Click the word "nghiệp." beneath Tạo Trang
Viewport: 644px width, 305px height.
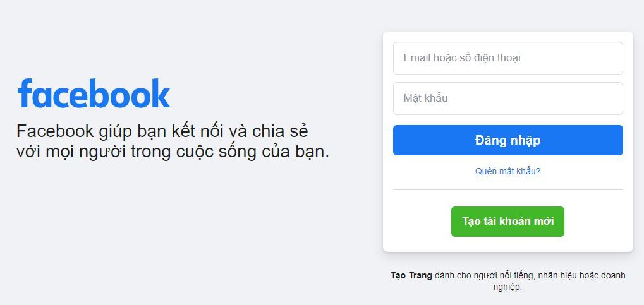tap(507, 287)
